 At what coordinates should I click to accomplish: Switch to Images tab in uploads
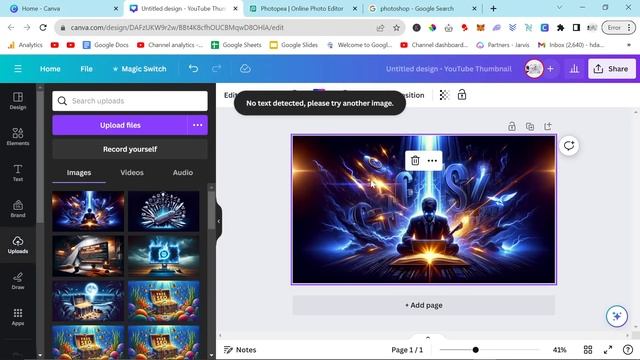(x=79, y=173)
